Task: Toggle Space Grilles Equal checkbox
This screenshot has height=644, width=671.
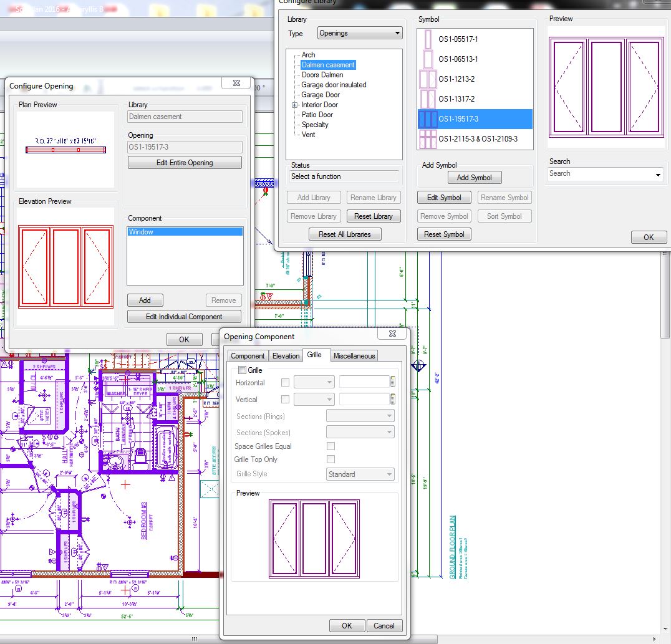Action: (x=331, y=446)
